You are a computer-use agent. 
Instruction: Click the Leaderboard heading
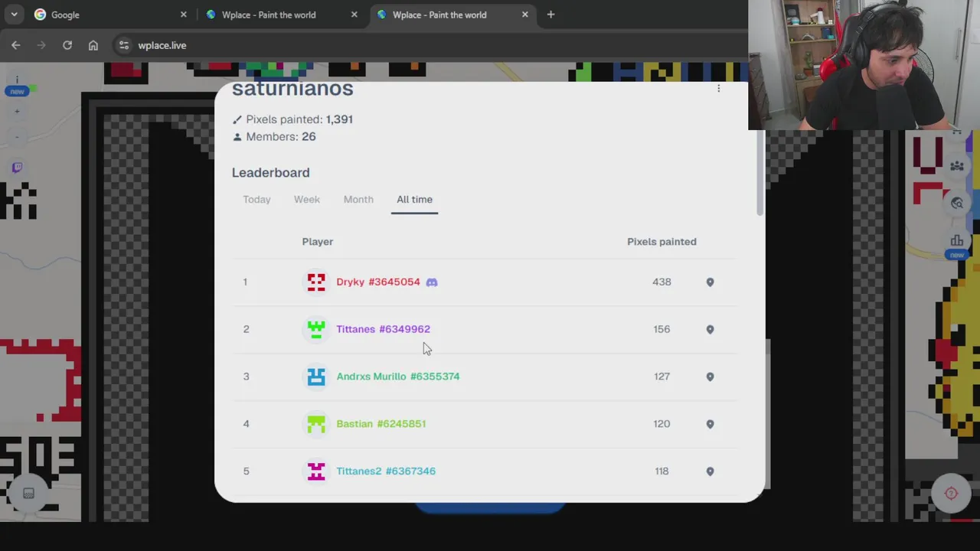pos(270,173)
